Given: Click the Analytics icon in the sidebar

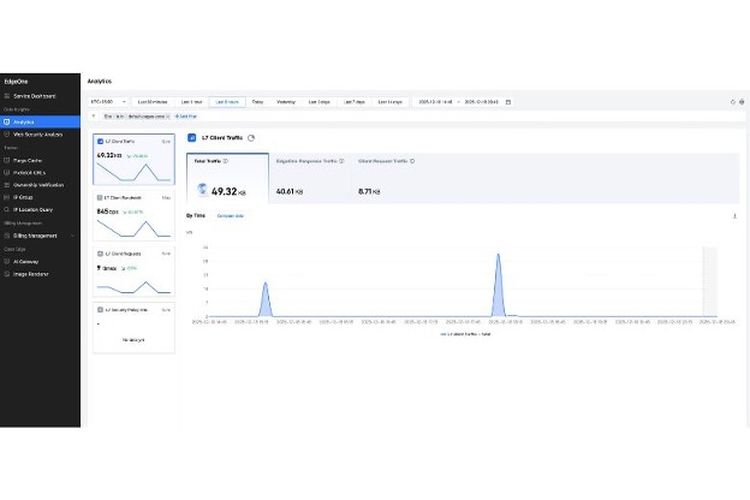Looking at the screenshot, I should pyautogui.click(x=7, y=122).
